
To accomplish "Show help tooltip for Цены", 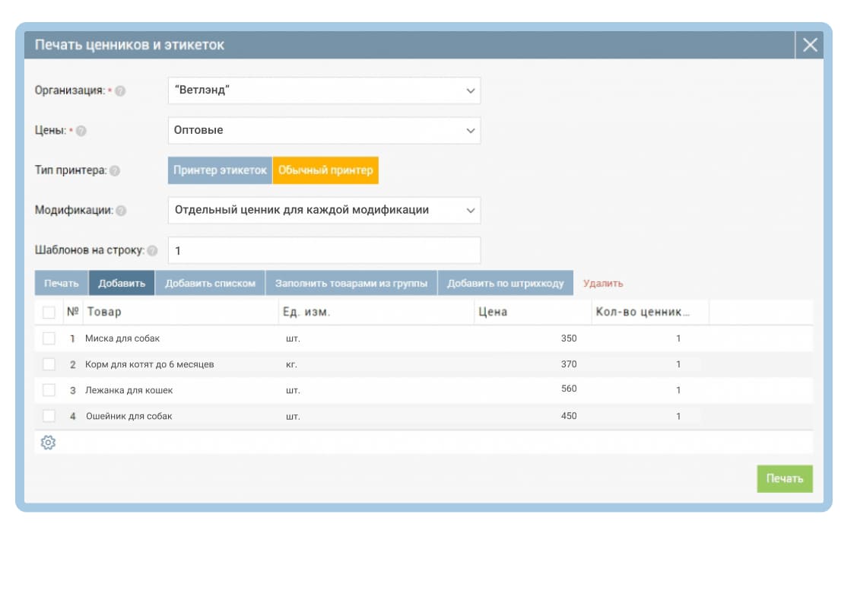I will 81,131.
